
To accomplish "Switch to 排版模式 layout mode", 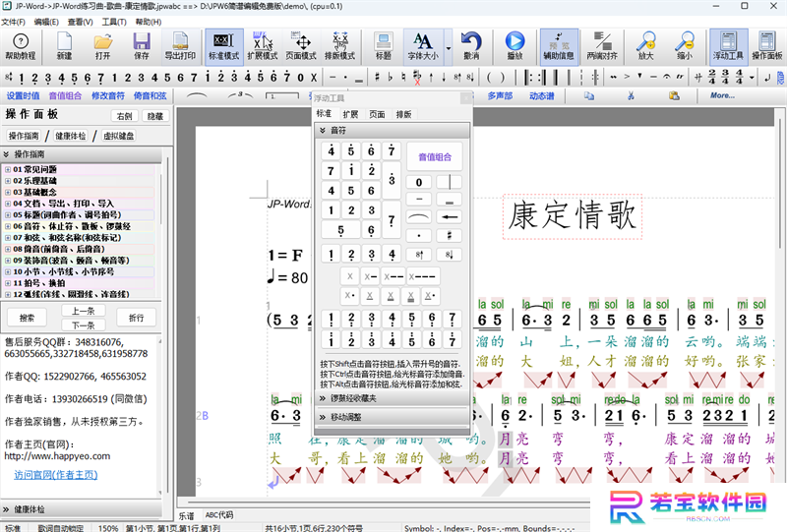I will (339, 46).
